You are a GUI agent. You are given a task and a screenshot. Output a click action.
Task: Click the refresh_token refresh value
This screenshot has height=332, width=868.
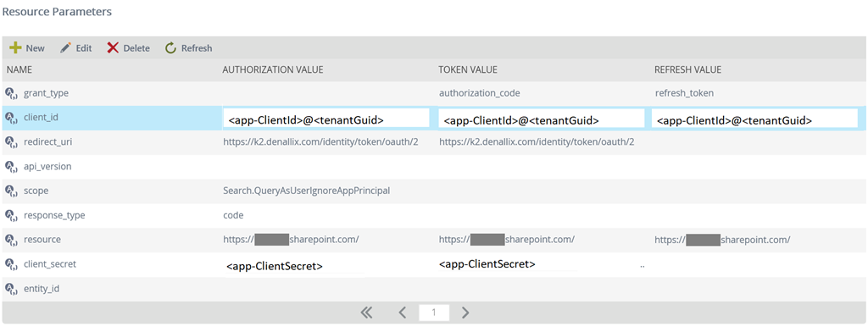point(684,93)
